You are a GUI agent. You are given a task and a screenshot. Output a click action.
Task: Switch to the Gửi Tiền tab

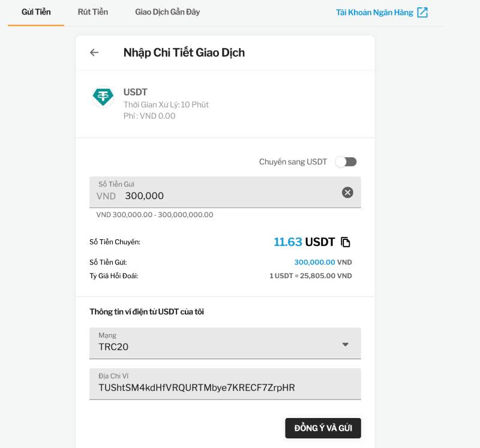point(36,12)
